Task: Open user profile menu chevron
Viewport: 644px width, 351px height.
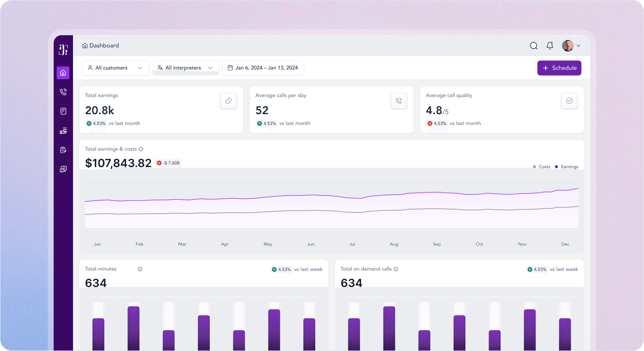Action: click(x=578, y=46)
